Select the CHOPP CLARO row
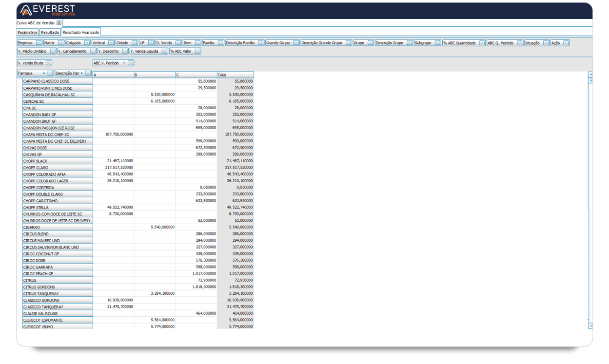Screen dimensions: 609x364 tap(58, 168)
